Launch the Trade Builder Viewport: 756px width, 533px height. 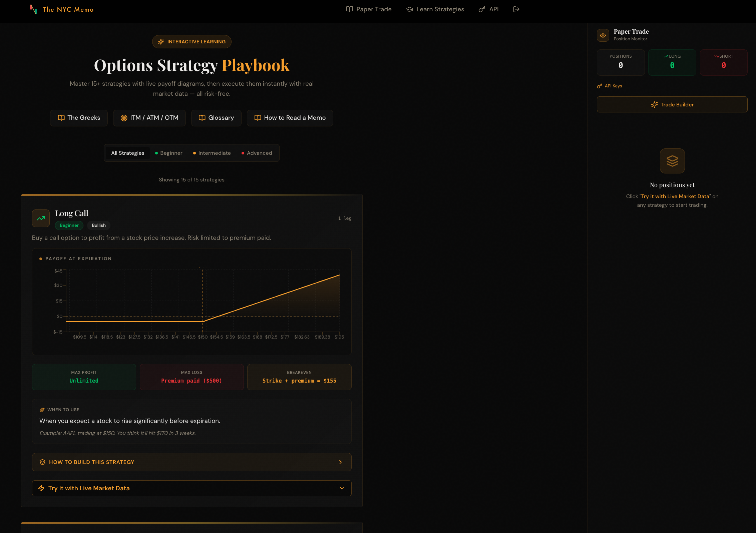[x=672, y=104]
